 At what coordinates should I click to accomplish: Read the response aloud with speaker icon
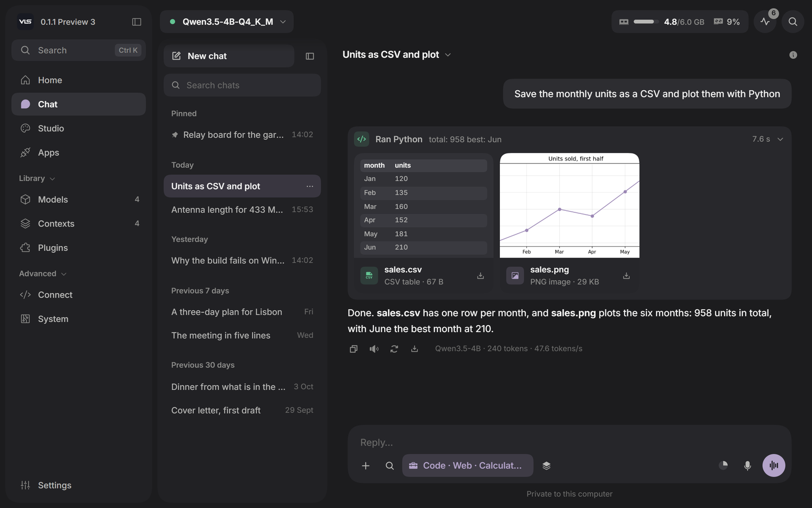pos(374,348)
